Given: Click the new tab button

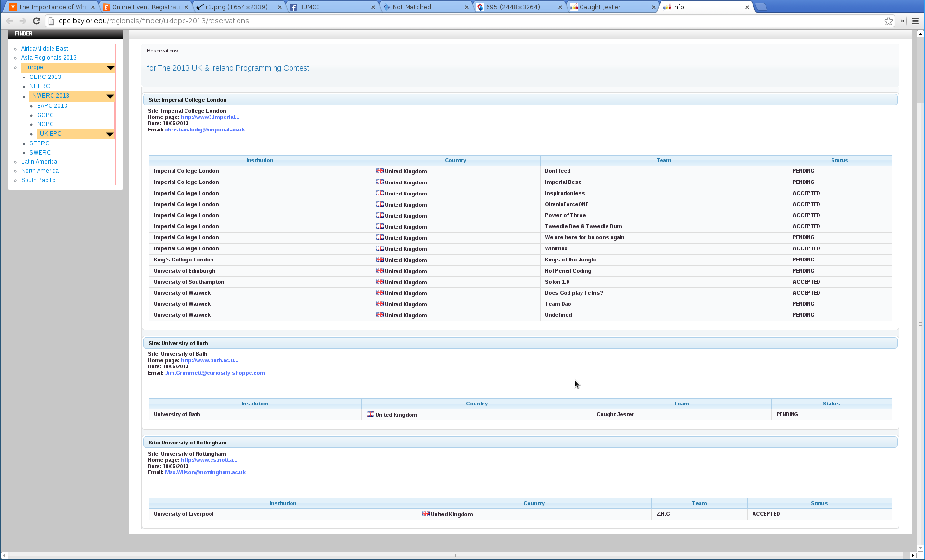Looking at the screenshot, I should pos(761,7).
